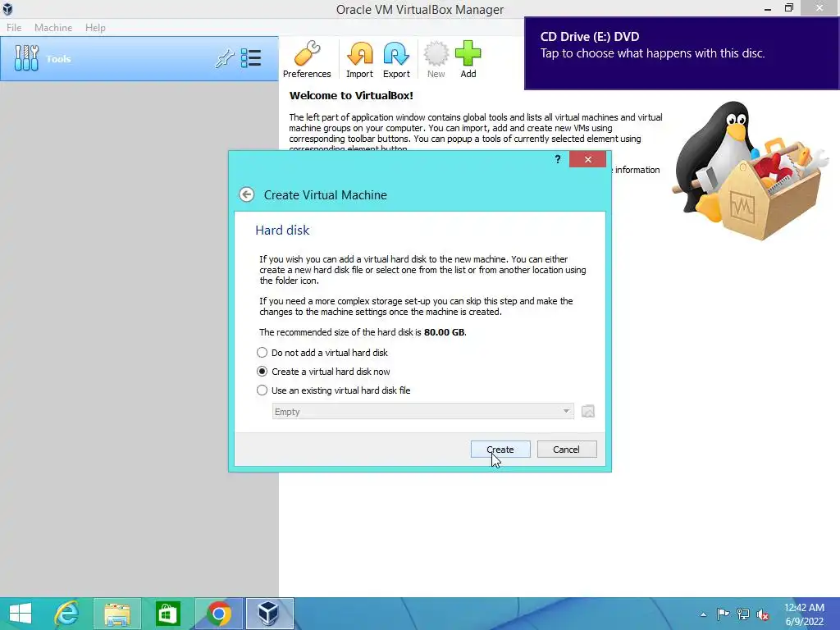
Task: Show hidden tray icons arrow
Action: pos(703,614)
